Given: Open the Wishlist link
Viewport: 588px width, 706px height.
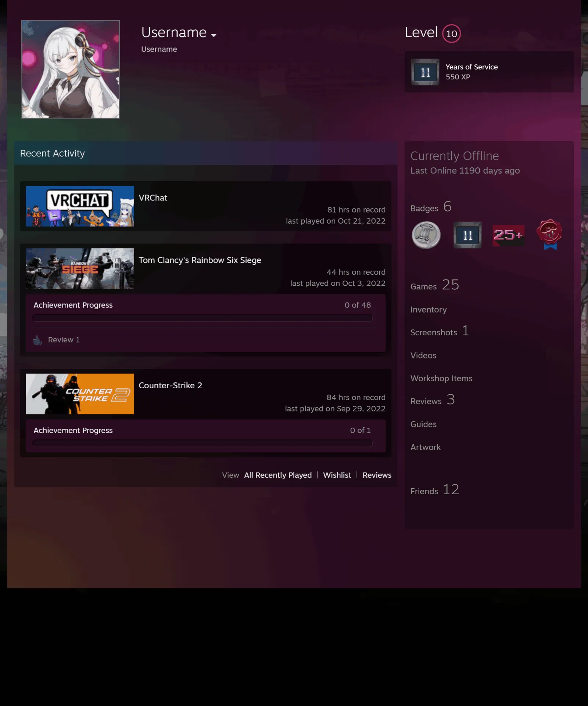Looking at the screenshot, I should click(337, 475).
